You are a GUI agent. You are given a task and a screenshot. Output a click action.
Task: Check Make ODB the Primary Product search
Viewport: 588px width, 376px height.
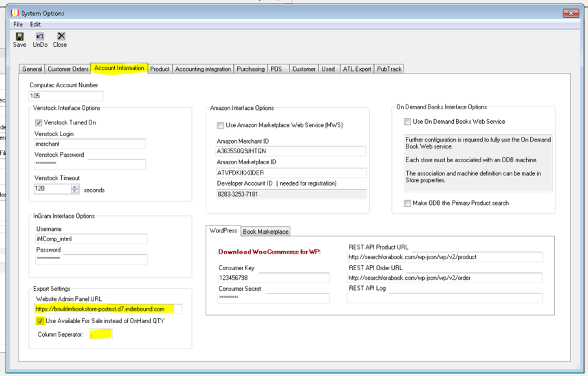point(407,203)
